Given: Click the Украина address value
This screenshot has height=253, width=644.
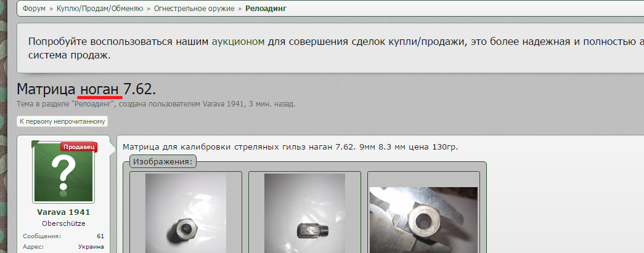Looking at the screenshot, I should [91, 247].
